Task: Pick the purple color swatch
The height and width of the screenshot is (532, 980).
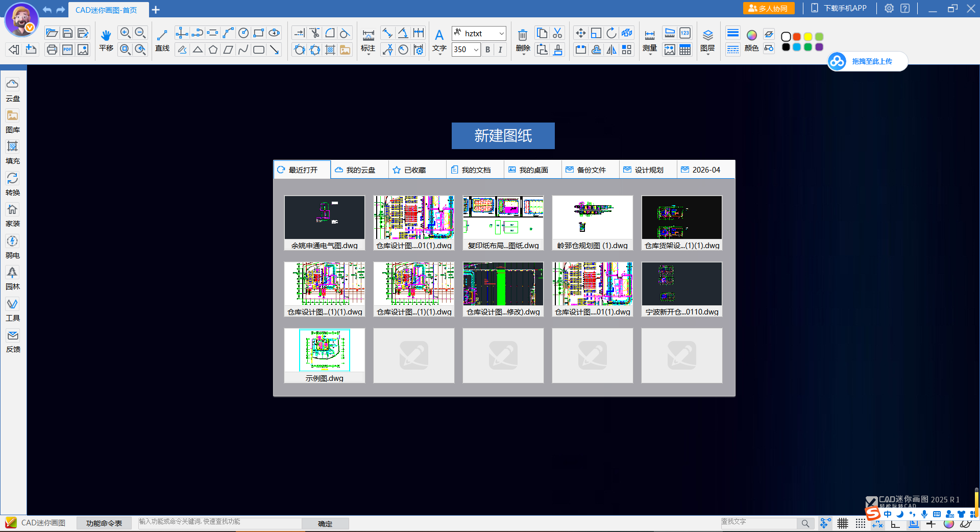Action: (x=819, y=47)
